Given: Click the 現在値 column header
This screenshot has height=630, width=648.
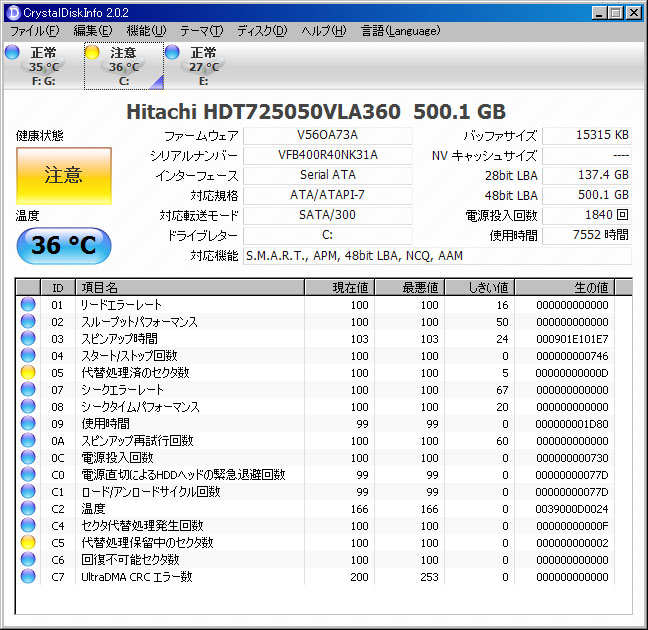Looking at the screenshot, I should click(x=339, y=287).
